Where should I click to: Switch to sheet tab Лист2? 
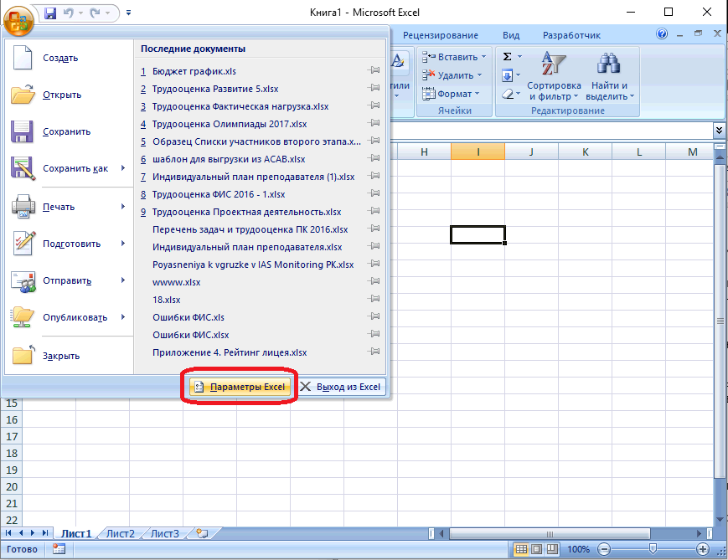coord(121,533)
